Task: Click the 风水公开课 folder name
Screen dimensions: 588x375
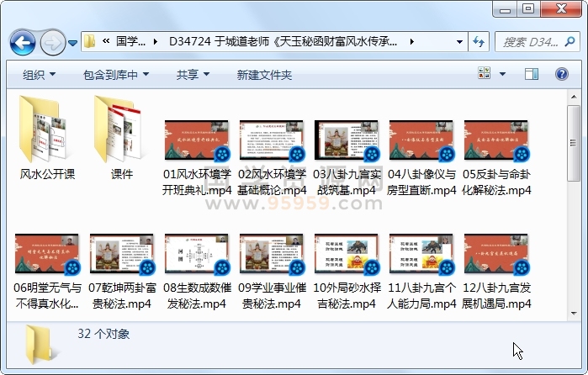Action: coord(47,174)
